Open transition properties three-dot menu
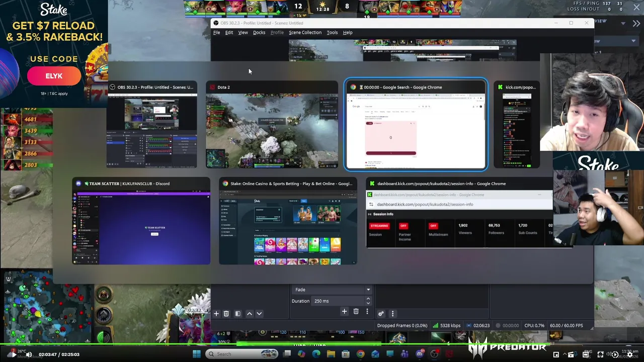Image resolution: width=644 pixels, height=362 pixels. coord(367,311)
